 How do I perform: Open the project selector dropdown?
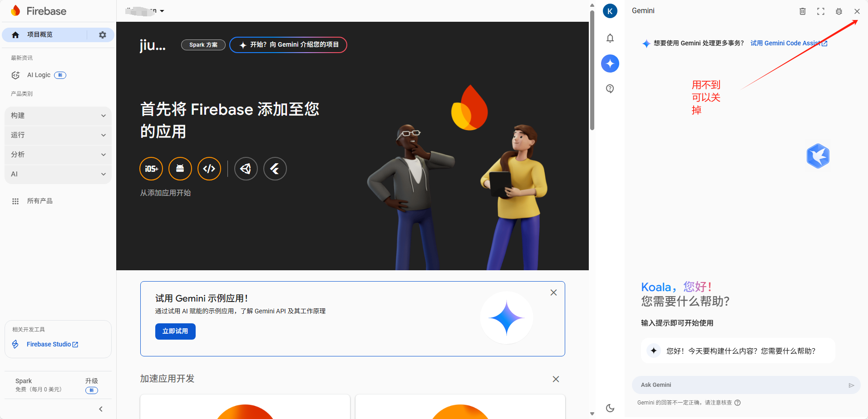coord(145,11)
